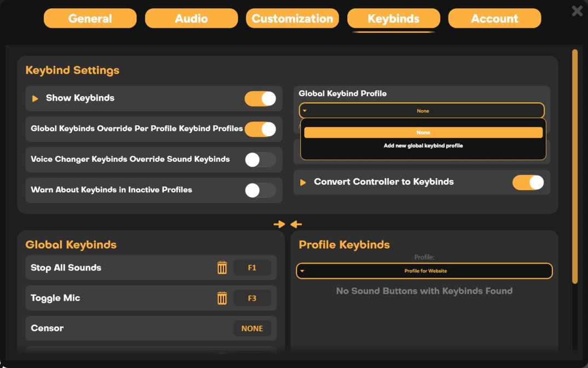Click the right-pointing transfer arrow between panels
Screen dimensions: 588x368
pos(280,224)
